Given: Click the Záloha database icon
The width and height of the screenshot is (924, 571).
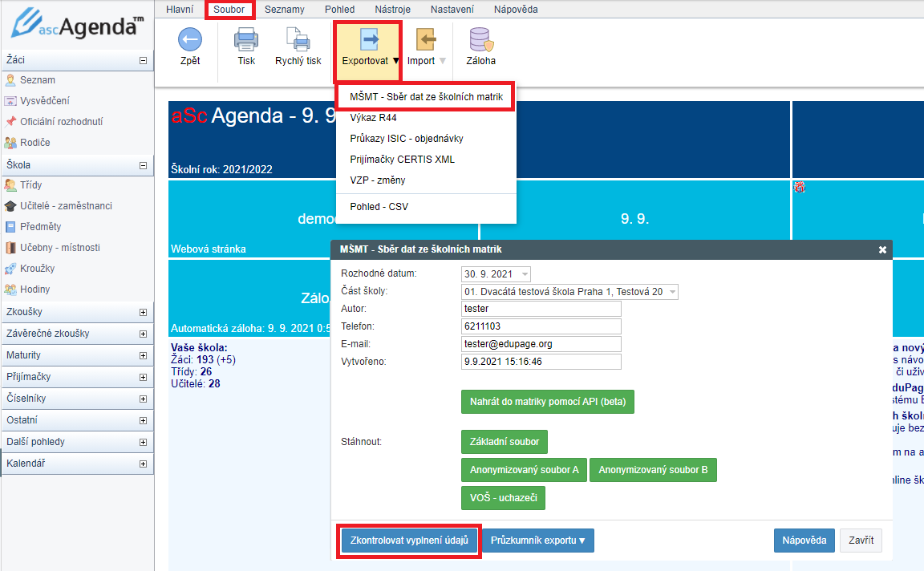Looking at the screenshot, I should tap(481, 39).
